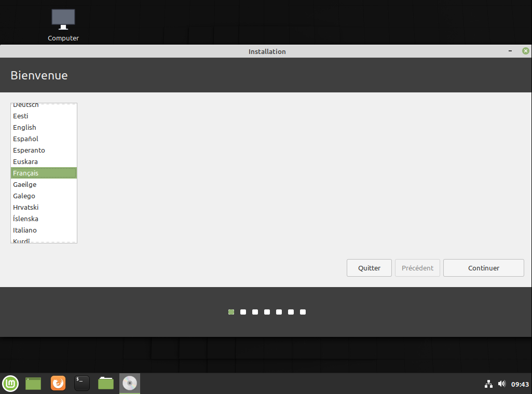The width and height of the screenshot is (532, 394).
Task: Launch Firefox from the taskbar
Action: click(58, 384)
